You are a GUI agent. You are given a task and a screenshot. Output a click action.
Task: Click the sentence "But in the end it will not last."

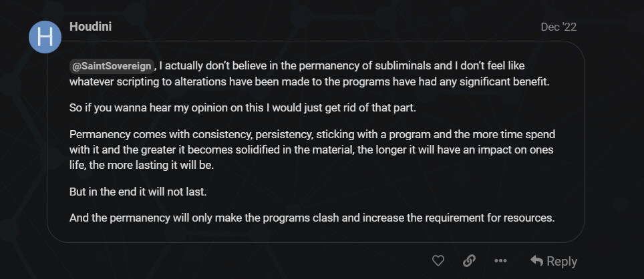[x=138, y=192]
